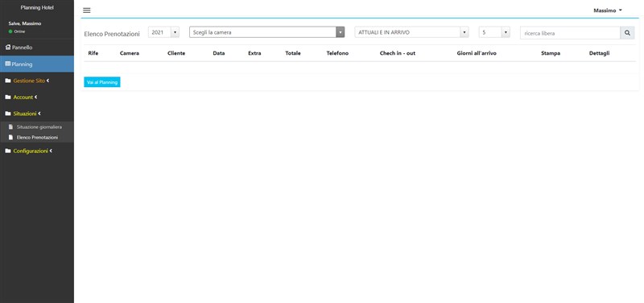This screenshot has height=303, width=644.
Task: Expand the Configurazioni chevron
Action: (x=51, y=151)
